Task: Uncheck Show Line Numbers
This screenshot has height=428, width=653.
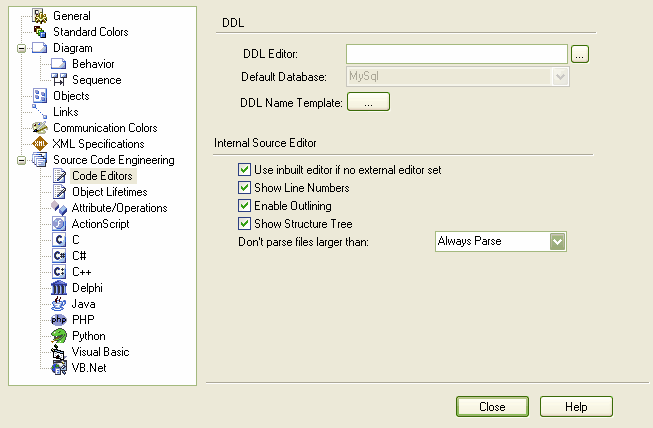Action: (244, 188)
